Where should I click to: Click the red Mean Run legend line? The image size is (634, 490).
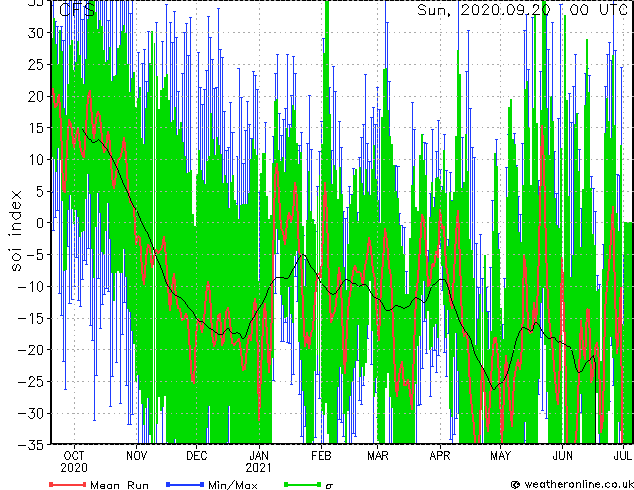coord(68,484)
